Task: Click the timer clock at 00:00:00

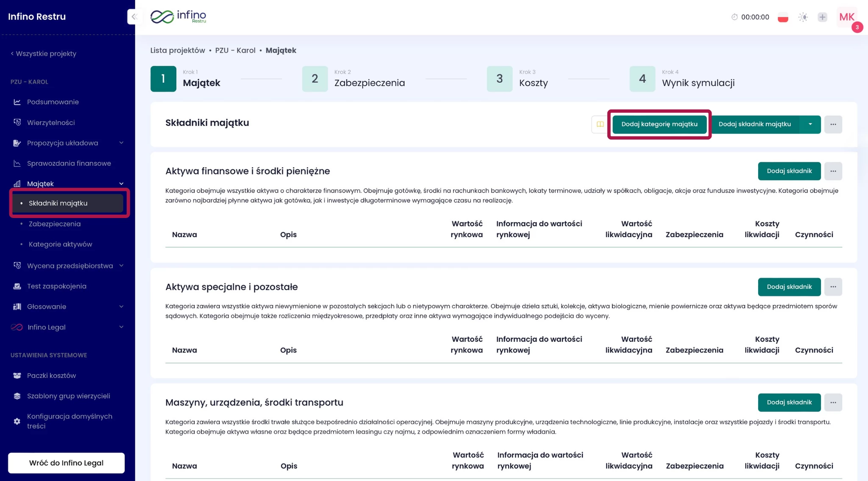Action: click(x=750, y=17)
